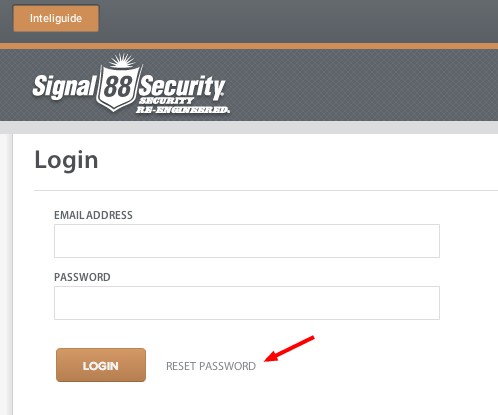Image resolution: width=498 pixels, height=415 pixels.
Task: Click the sunburst graphic above the shield
Action: tap(122, 61)
